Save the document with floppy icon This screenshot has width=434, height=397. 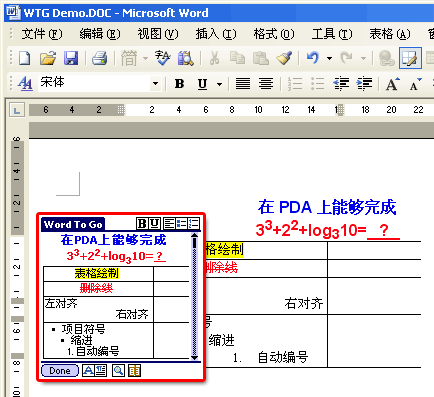click(71, 58)
